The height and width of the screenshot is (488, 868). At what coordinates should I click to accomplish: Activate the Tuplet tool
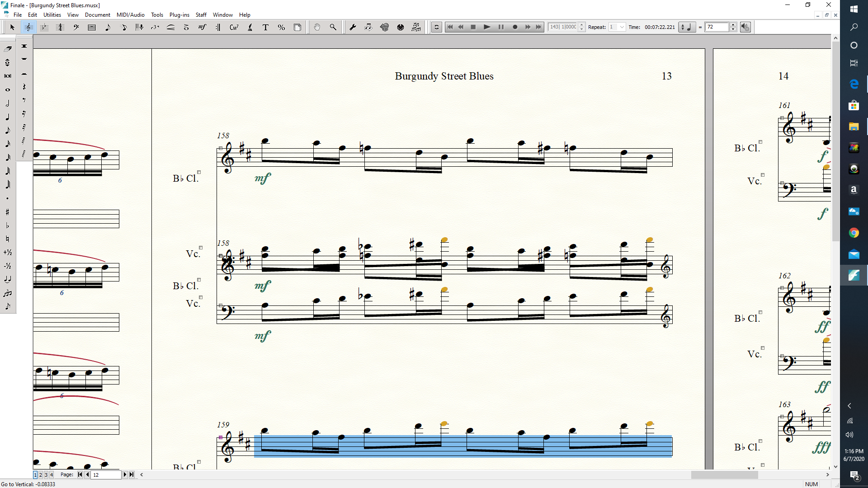tap(155, 27)
